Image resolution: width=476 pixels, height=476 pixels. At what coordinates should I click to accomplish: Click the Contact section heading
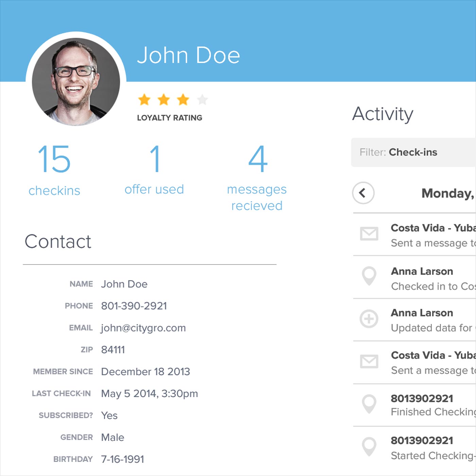[58, 241]
